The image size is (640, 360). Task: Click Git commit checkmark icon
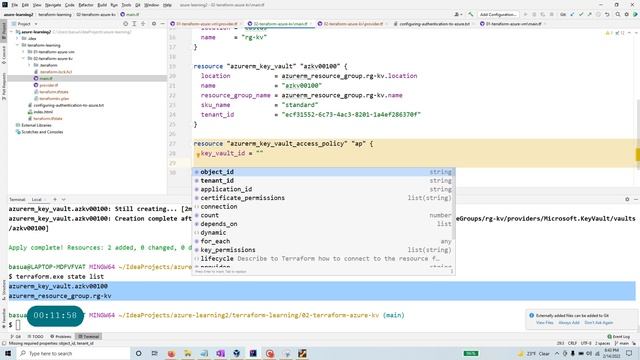[581, 14]
